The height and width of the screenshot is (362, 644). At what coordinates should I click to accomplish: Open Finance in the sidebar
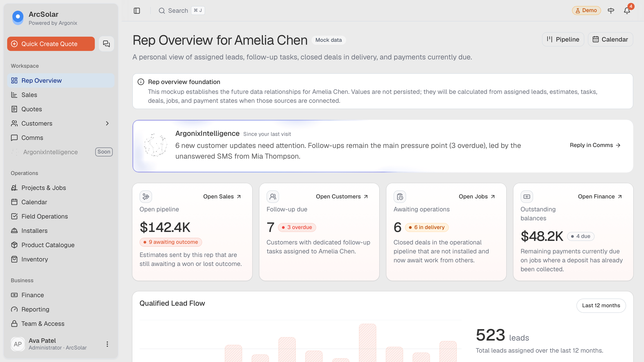pos(61,295)
